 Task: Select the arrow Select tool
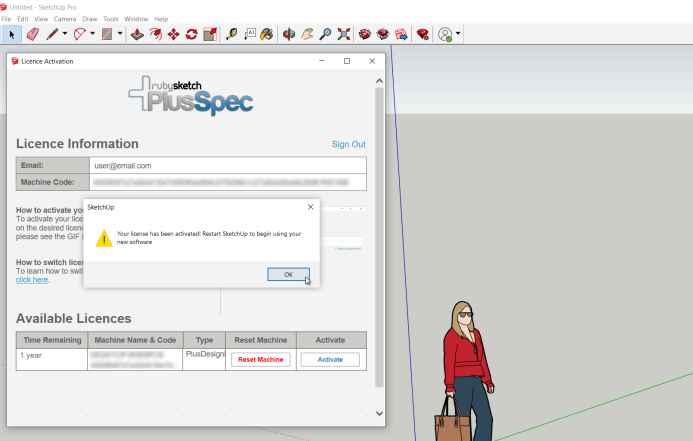[x=12, y=34]
